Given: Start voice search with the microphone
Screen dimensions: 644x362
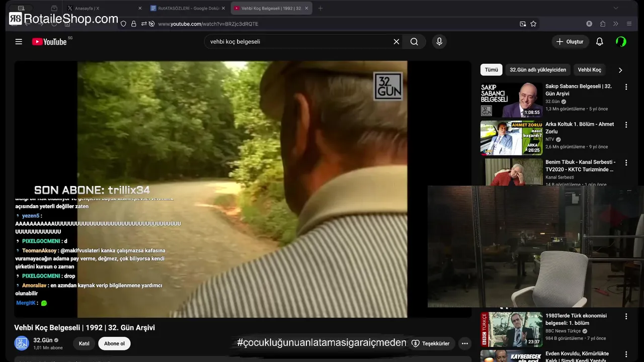Looking at the screenshot, I should point(439,42).
